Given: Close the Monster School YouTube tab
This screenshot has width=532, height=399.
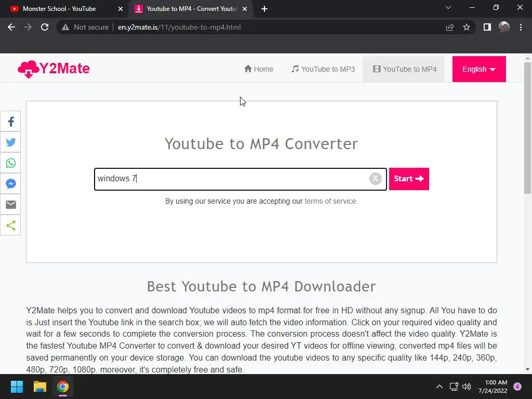Looking at the screenshot, I should coord(121,9).
